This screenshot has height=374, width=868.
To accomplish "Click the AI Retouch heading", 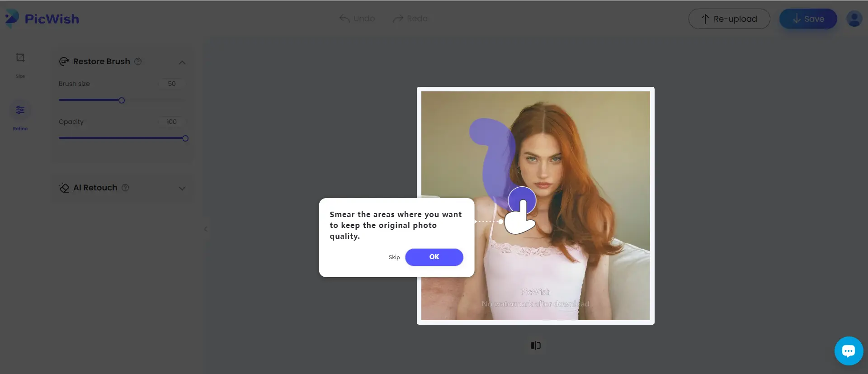I will pos(95,188).
